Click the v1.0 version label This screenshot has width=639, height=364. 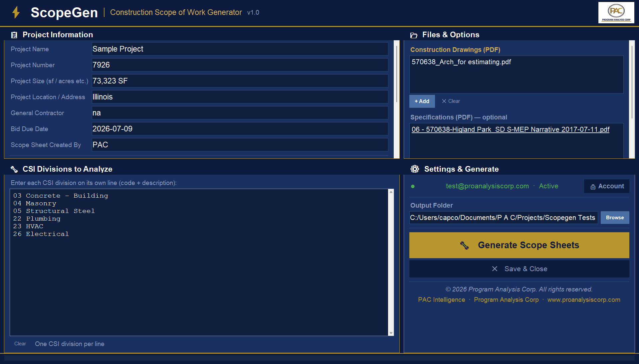coord(253,13)
